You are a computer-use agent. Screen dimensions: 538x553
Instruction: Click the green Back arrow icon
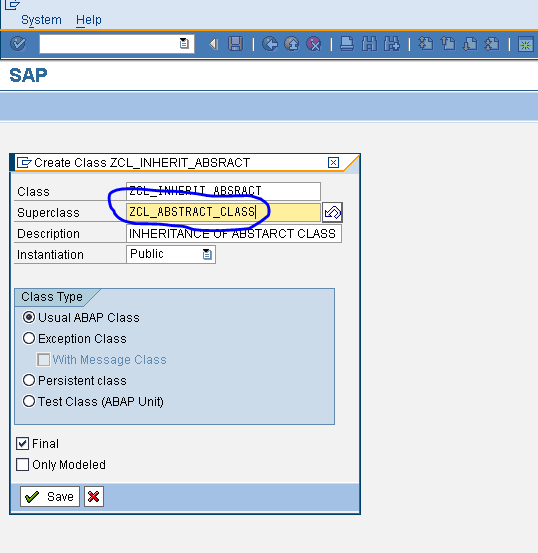coord(270,44)
